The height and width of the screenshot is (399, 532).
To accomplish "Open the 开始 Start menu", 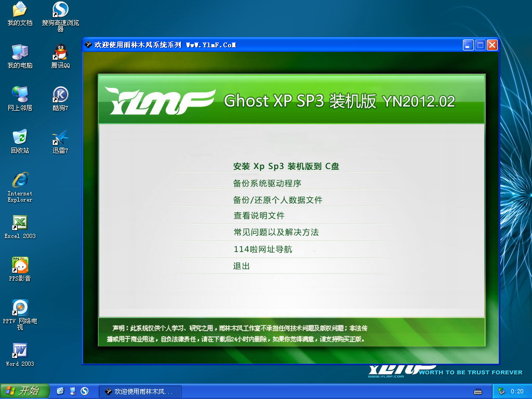I will pyautogui.click(x=25, y=391).
